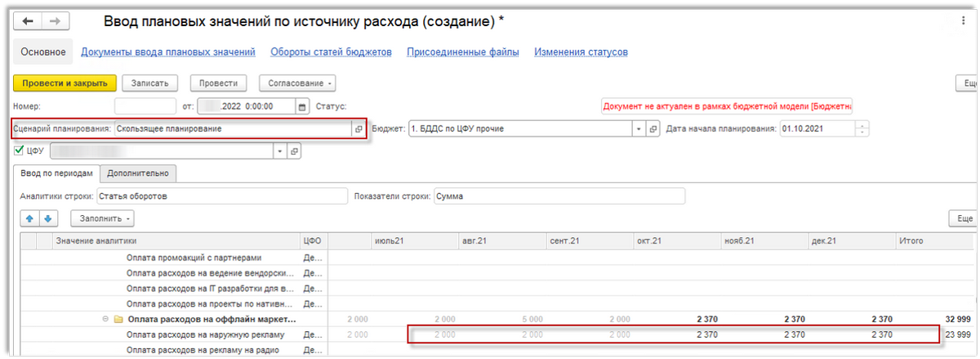This screenshot has width=980, height=359.
Task: Click the Бюджет field
Action: [x=519, y=129]
